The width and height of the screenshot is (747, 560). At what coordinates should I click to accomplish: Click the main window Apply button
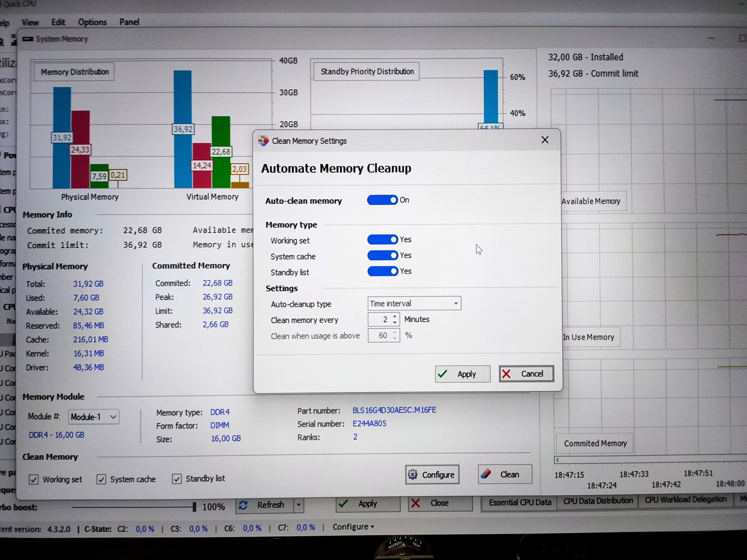(368, 504)
